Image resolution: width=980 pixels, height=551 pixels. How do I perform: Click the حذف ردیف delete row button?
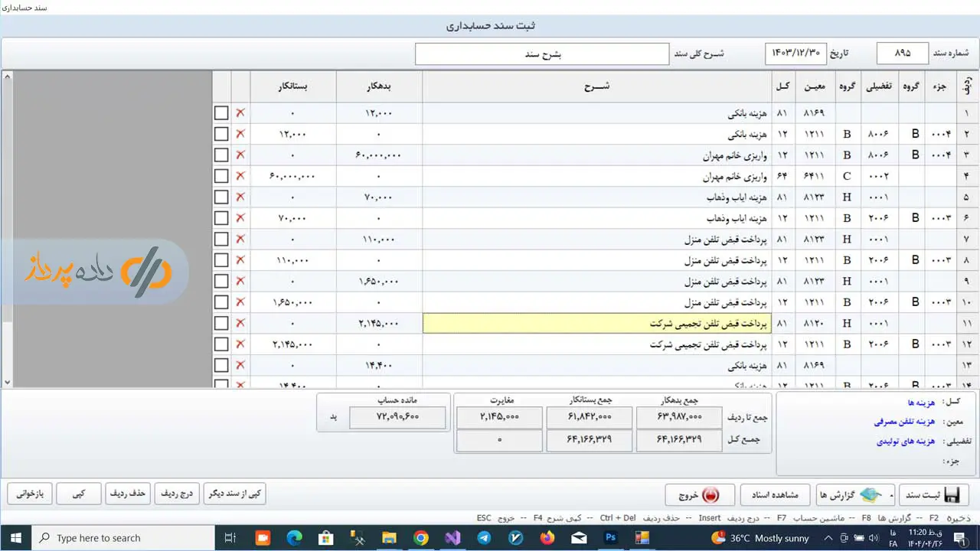tap(128, 494)
